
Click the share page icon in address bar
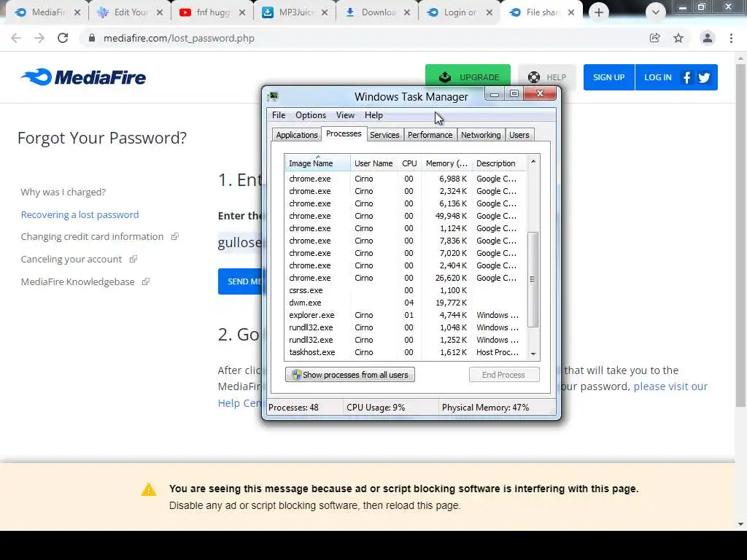(655, 38)
